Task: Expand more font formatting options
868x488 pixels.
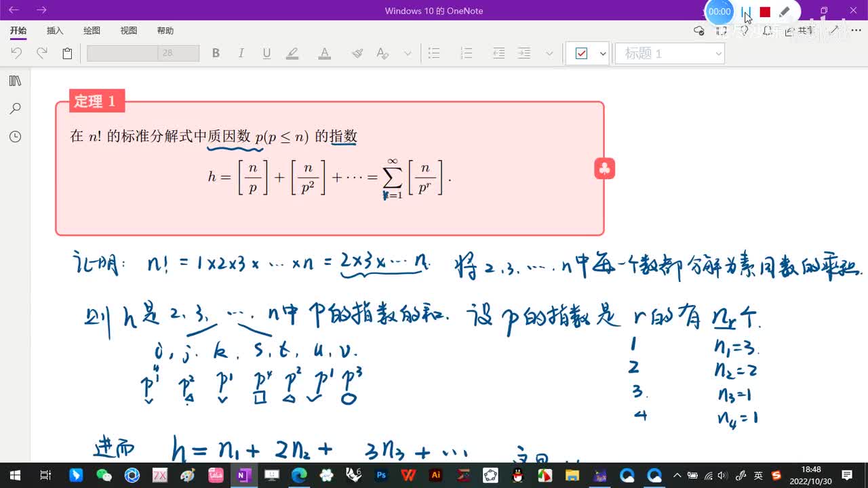Action: click(408, 53)
